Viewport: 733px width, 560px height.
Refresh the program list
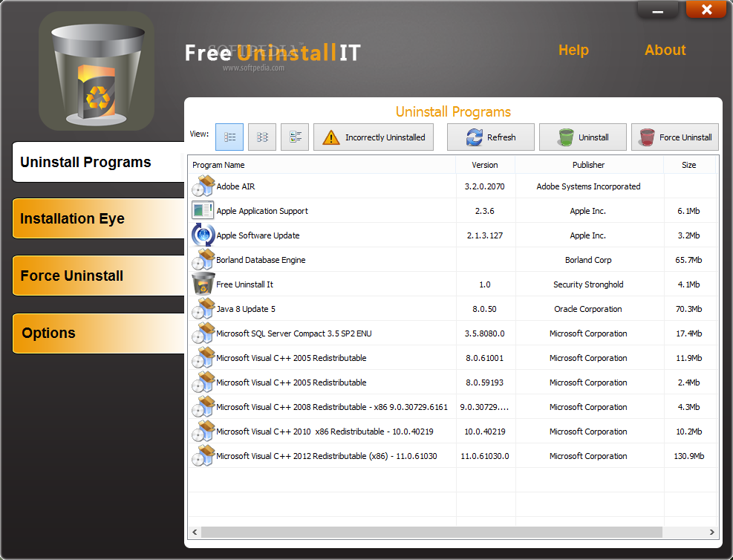pyautogui.click(x=490, y=137)
